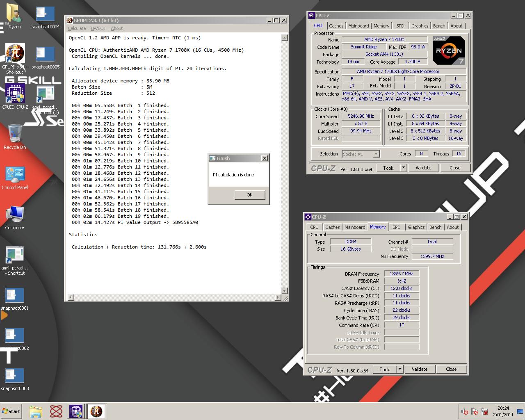Select About tab in top CPU-Z window

[457, 26]
